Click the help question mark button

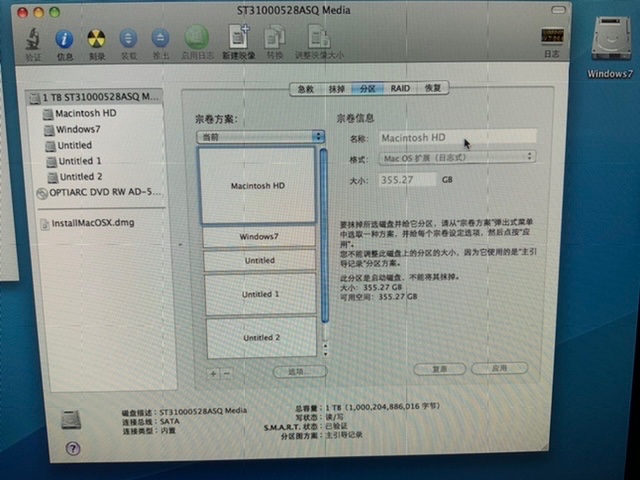(x=73, y=449)
